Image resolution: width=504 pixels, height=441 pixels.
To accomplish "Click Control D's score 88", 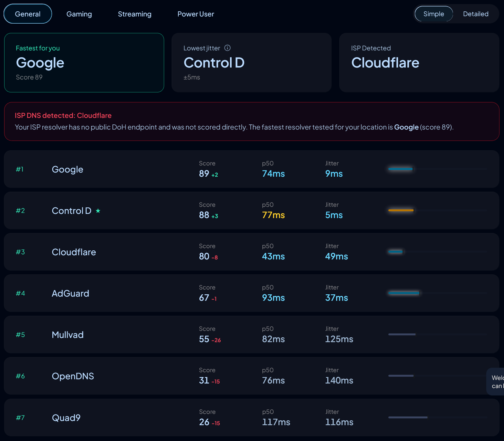I will 204,215.
